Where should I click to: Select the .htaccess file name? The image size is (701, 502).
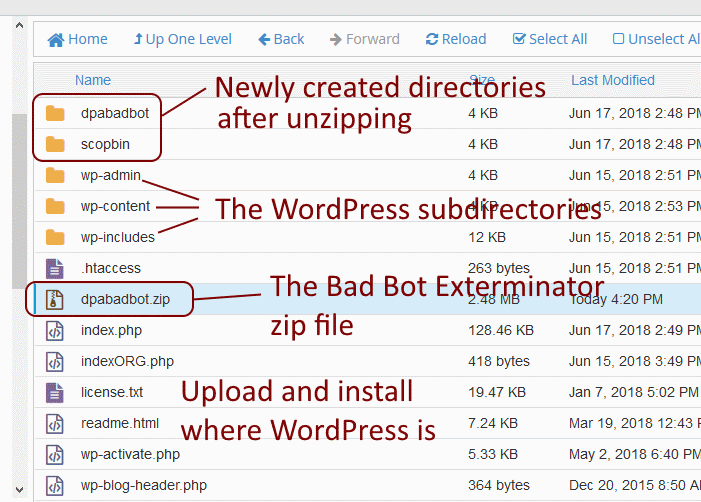point(111,268)
